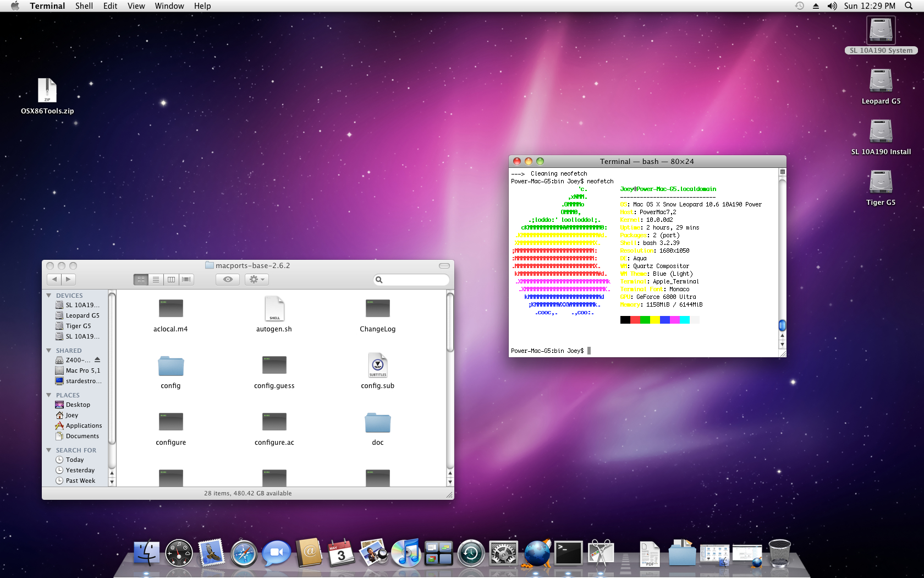Viewport: 924px width, 578px height.
Task: Click the Quick Look eye button
Action: coord(228,280)
